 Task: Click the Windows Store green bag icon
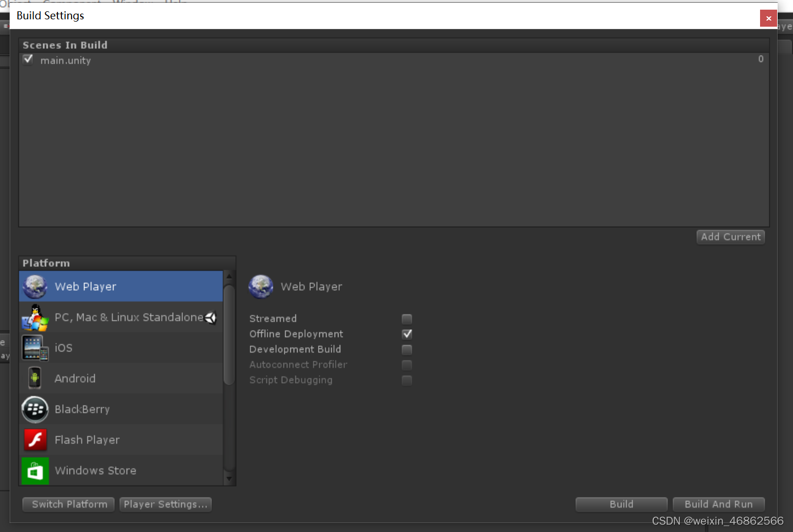pyautogui.click(x=35, y=471)
